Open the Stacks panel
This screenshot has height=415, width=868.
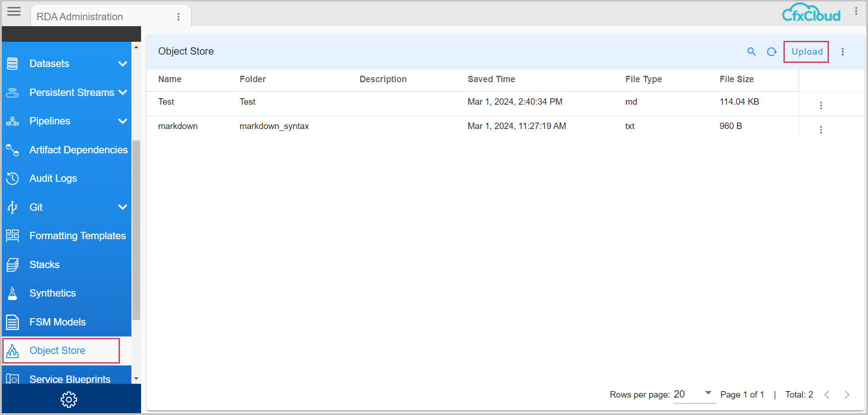[44, 264]
